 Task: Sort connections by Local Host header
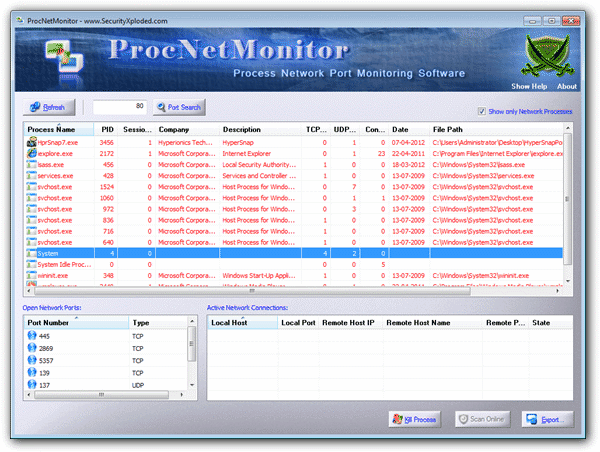point(243,323)
